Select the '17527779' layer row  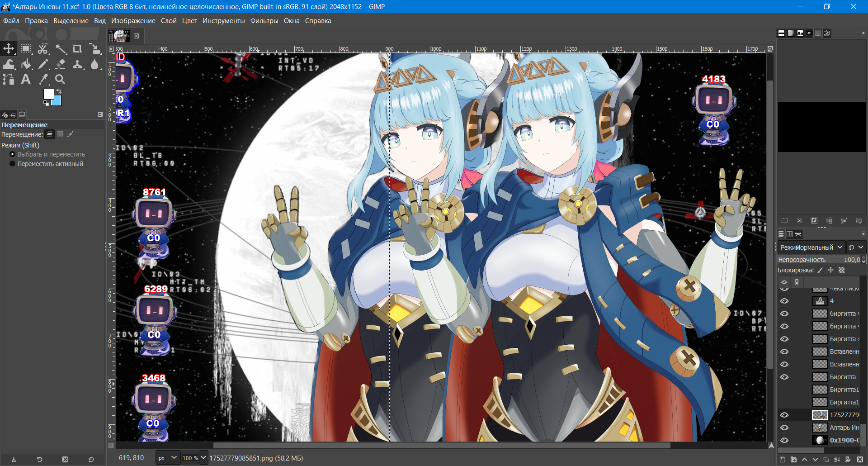click(x=820, y=415)
